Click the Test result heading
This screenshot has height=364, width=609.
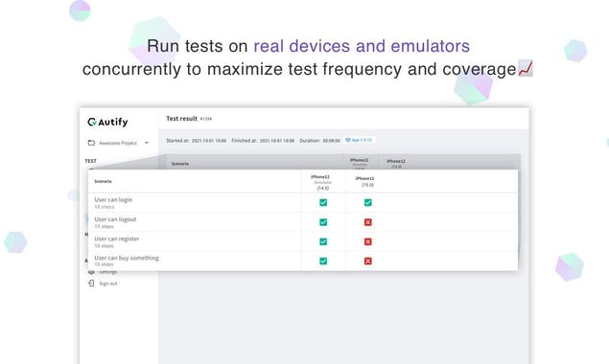click(182, 119)
